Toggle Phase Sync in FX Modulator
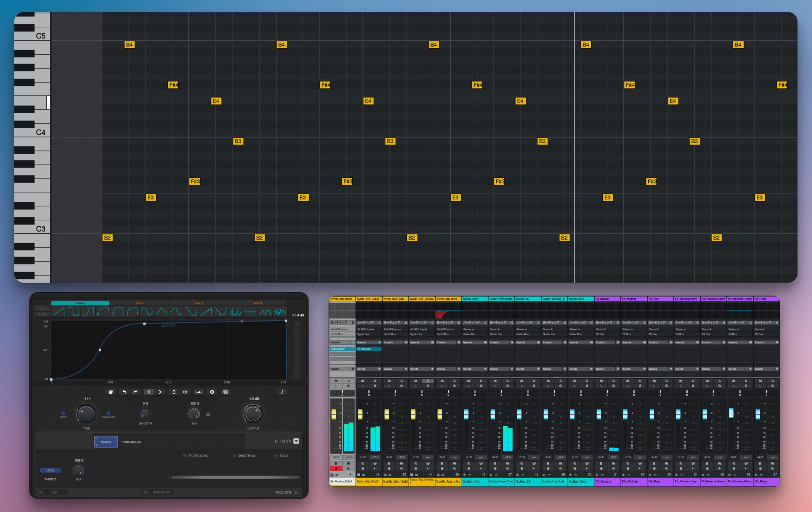The height and width of the screenshot is (512, 812). click(108, 413)
